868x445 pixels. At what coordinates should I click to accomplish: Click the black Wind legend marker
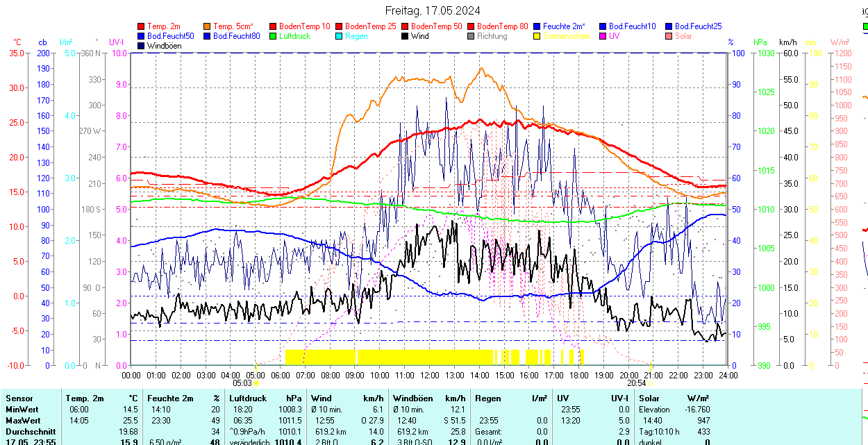406,36
